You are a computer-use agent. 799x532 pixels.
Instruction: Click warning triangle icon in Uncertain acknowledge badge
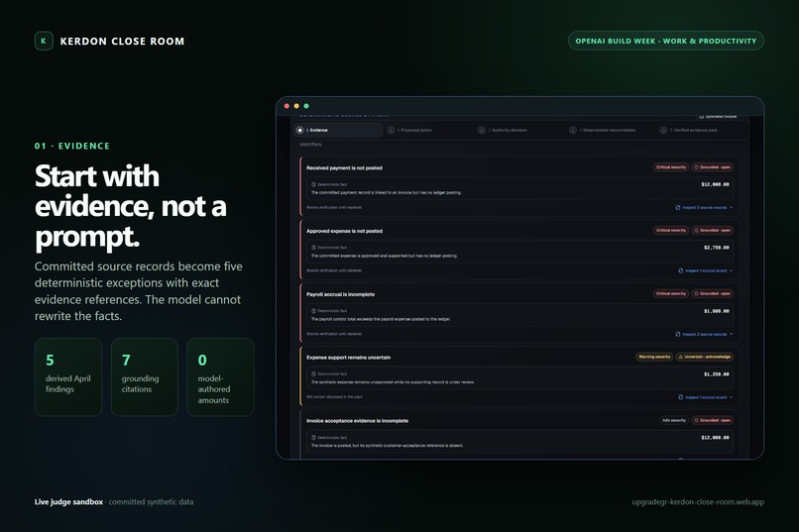click(681, 357)
